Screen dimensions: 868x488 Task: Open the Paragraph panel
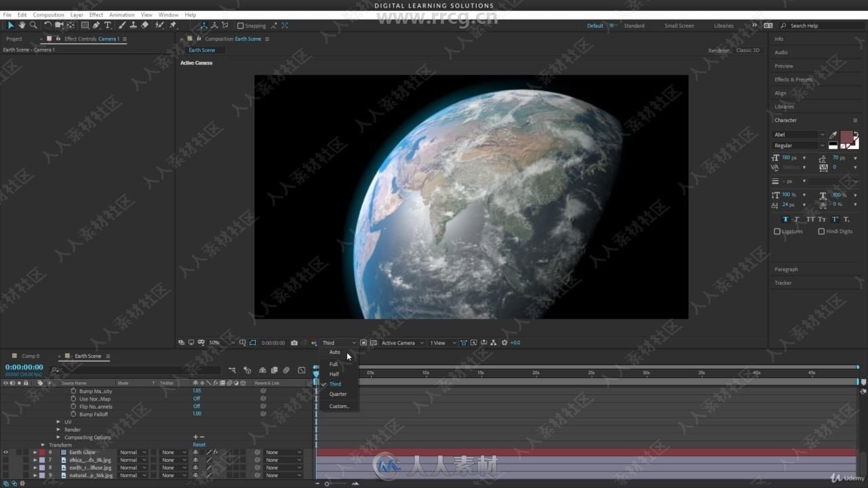point(786,269)
